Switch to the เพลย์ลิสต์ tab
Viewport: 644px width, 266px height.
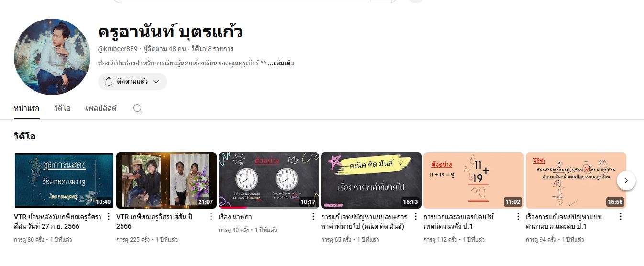click(x=101, y=108)
